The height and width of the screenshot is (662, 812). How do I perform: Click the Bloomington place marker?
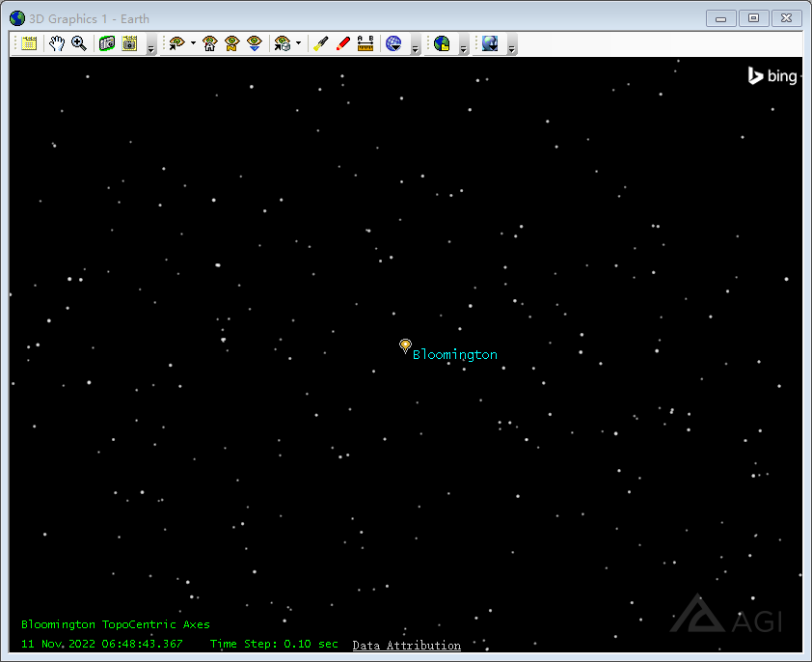pos(405,345)
